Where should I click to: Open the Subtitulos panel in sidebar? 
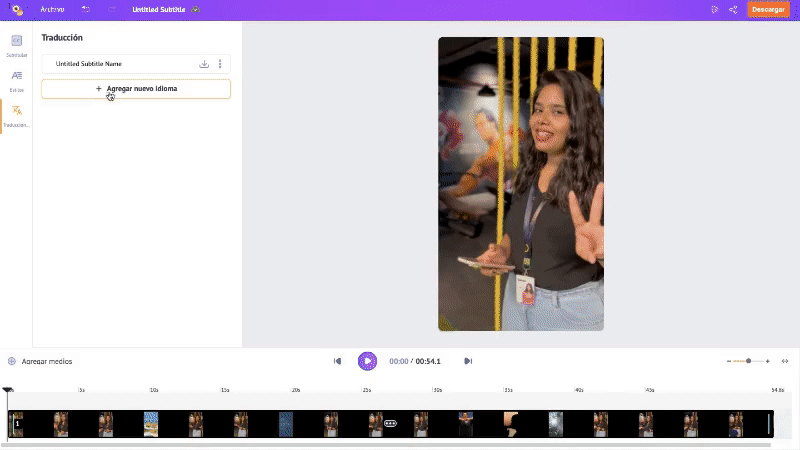pos(16,45)
